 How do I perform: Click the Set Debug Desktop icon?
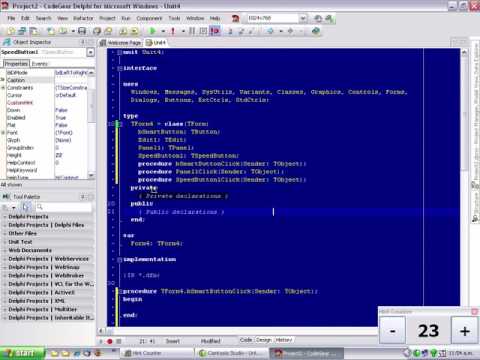coord(329,18)
